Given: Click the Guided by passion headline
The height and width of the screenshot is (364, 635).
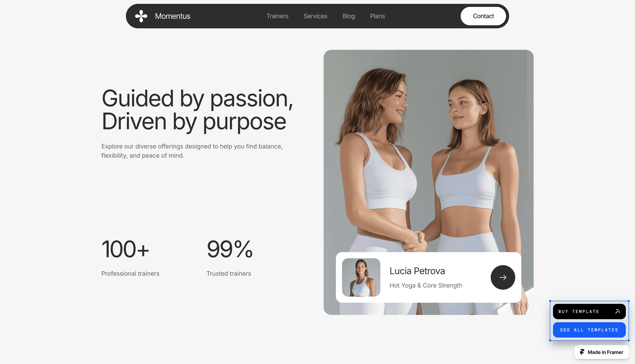Looking at the screenshot, I should pyautogui.click(x=197, y=110).
